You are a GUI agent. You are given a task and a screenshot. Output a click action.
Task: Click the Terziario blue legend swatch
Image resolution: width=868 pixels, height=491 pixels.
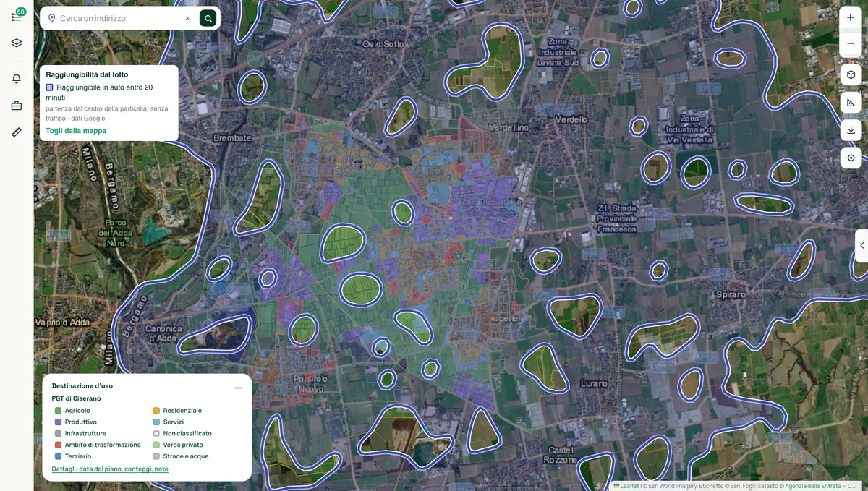[59, 457]
